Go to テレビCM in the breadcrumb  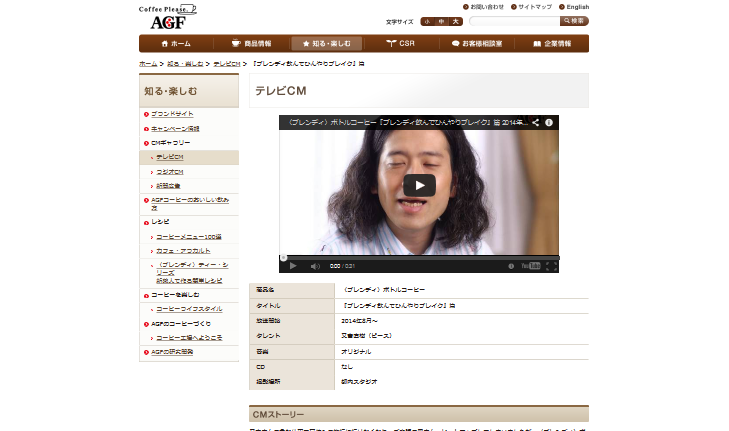(226, 64)
